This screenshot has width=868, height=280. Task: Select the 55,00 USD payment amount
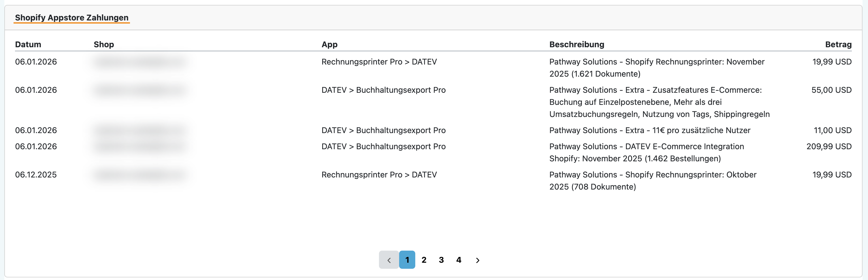click(831, 90)
